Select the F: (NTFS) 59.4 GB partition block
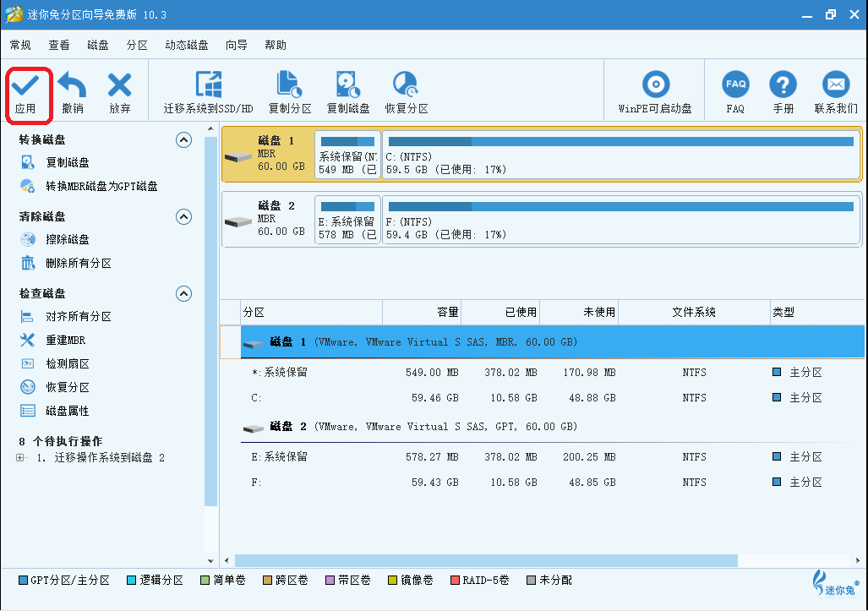Viewport: 868px width, 611px height. click(621, 220)
